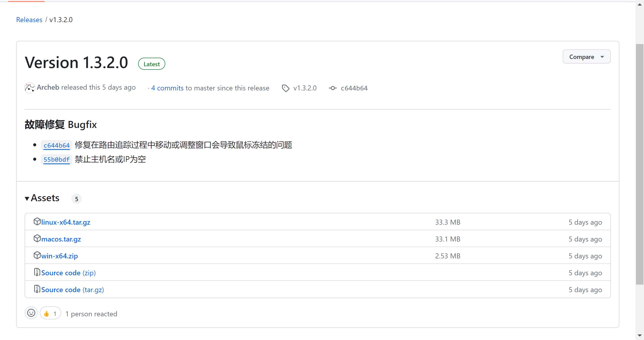644x340 pixels.
Task: Click the package icon beside linux-x64.tar.gz
Action: (x=37, y=221)
